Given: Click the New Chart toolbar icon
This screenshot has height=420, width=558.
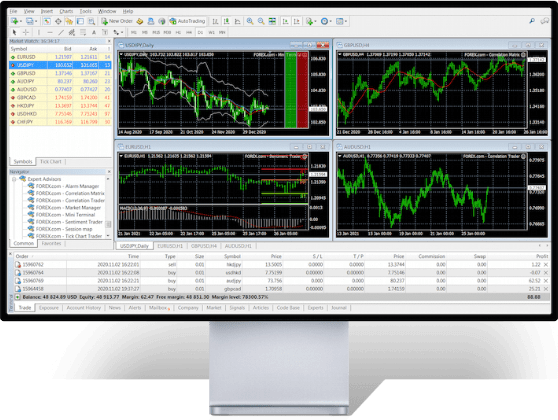Looking at the screenshot, I should (x=14, y=21).
